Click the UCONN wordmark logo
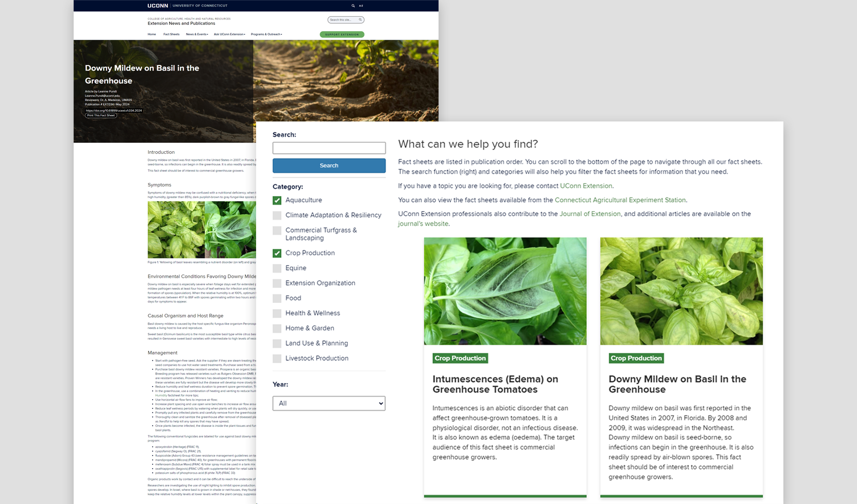This screenshot has width=857, height=504. pyautogui.click(x=158, y=6)
